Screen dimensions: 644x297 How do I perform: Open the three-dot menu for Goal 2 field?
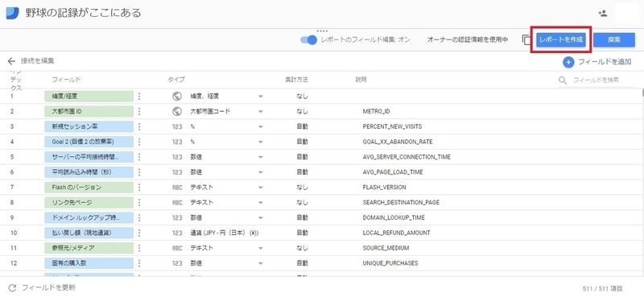(139, 142)
